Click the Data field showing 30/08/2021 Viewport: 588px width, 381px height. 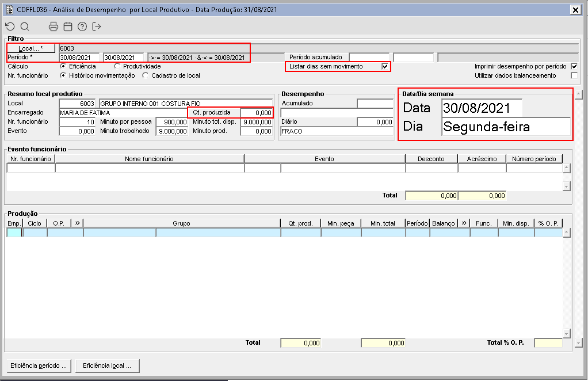coord(482,108)
